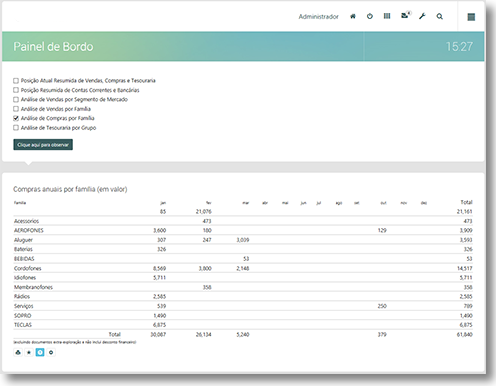The width and height of the screenshot is (496, 386).
Task: Select the SOPRO row label
Action: (x=22, y=315)
